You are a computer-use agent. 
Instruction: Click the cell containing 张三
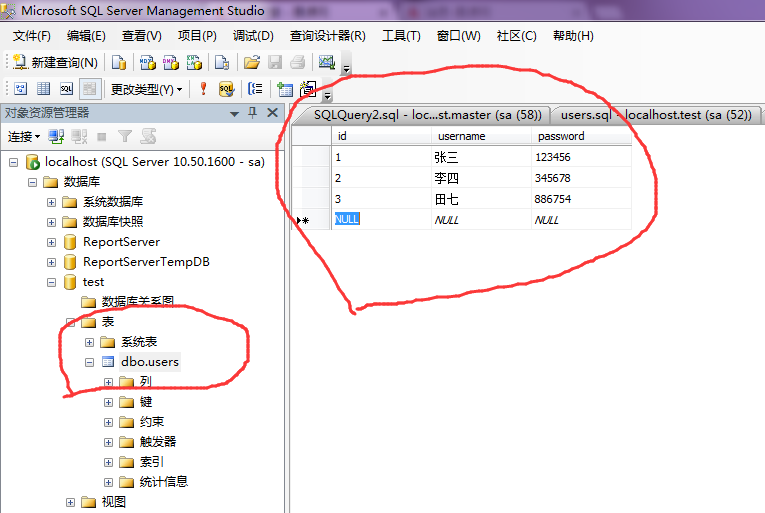point(481,157)
